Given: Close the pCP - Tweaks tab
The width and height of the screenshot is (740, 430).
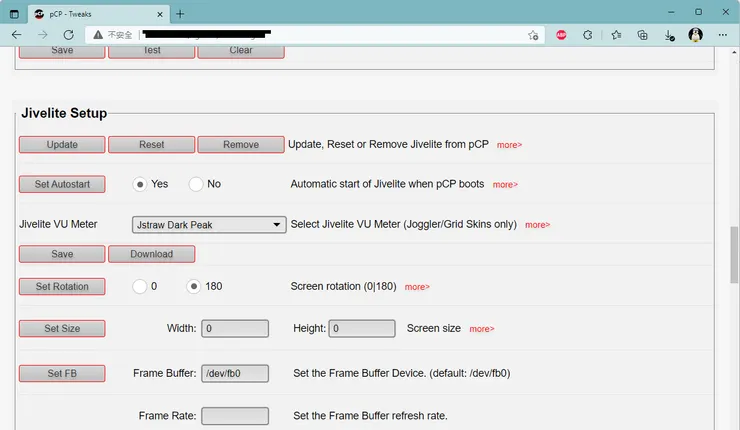Looking at the screenshot, I should [160, 14].
